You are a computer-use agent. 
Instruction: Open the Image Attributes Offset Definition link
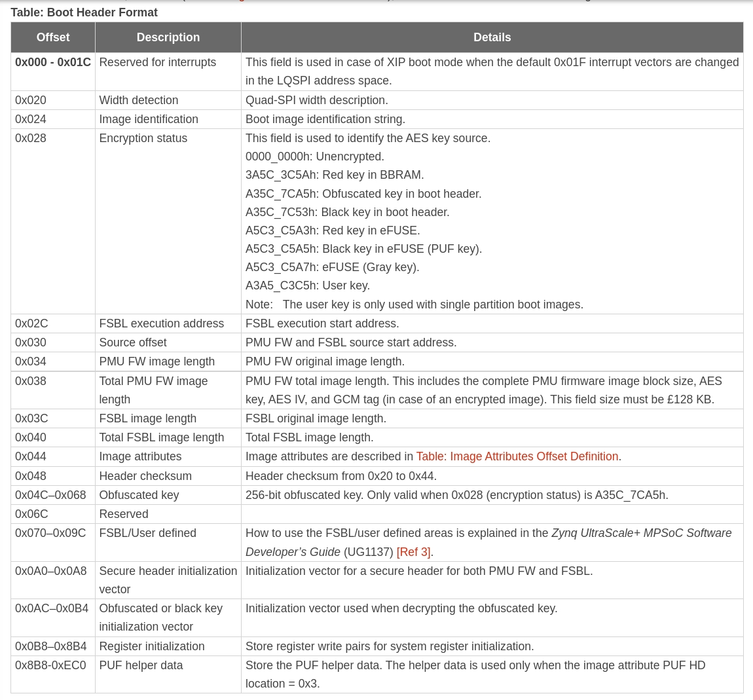click(x=517, y=456)
